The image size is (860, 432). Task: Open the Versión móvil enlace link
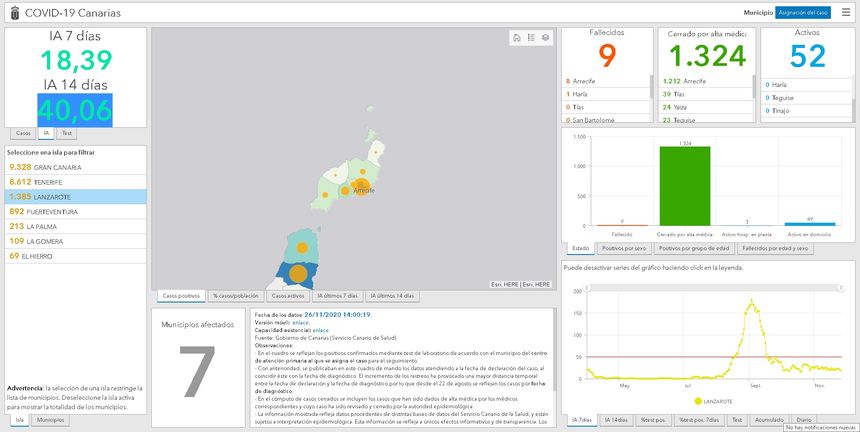(x=300, y=322)
